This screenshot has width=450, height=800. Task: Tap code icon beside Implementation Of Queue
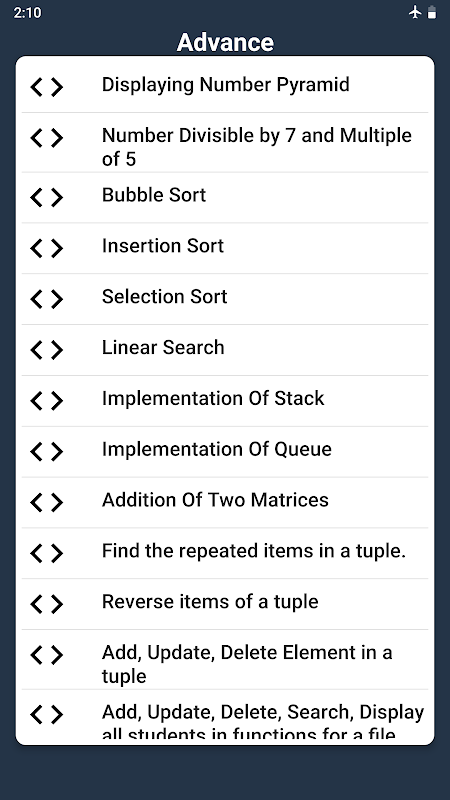[x=46, y=452]
